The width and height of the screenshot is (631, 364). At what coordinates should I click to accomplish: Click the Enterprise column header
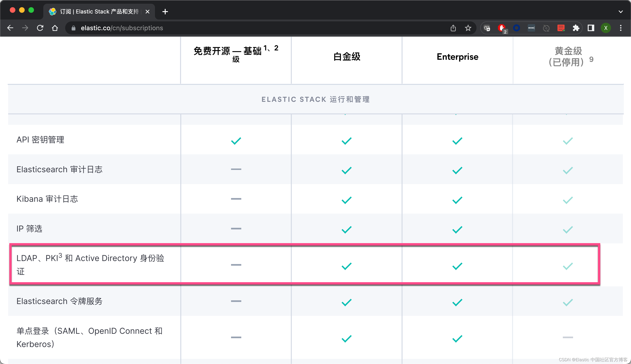point(457,57)
